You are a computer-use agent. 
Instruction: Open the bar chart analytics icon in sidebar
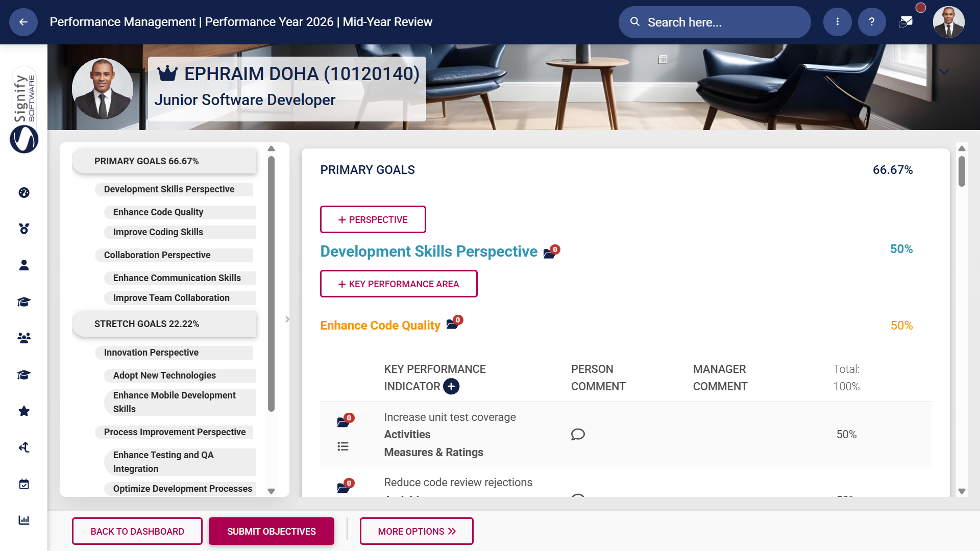coord(23,520)
